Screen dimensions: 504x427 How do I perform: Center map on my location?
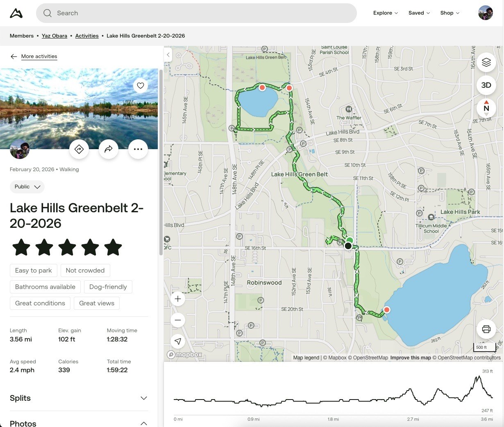[x=178, y=341]
